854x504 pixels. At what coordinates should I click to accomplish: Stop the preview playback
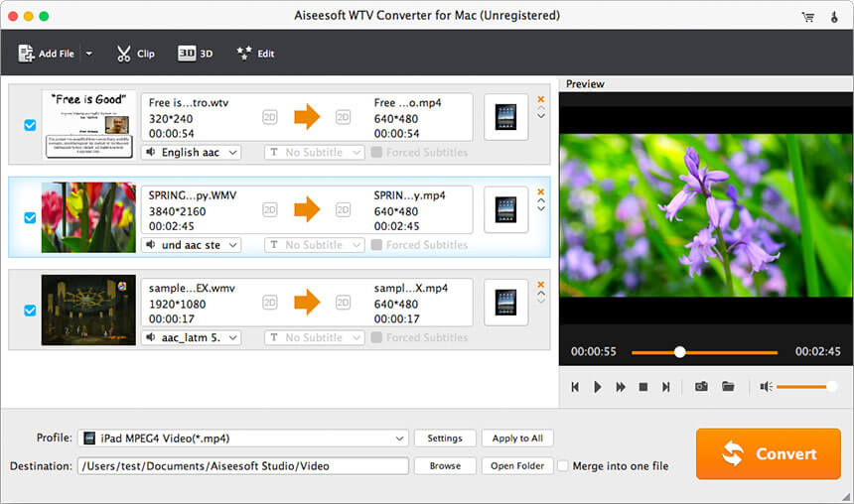coord(643,387)
